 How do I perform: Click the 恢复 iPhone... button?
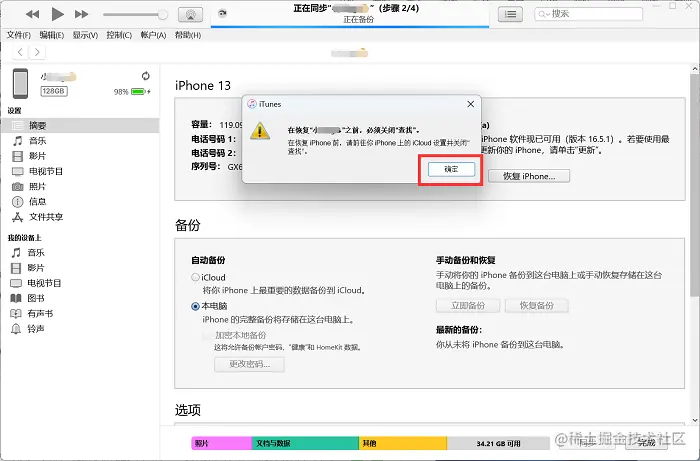[529, 176]
